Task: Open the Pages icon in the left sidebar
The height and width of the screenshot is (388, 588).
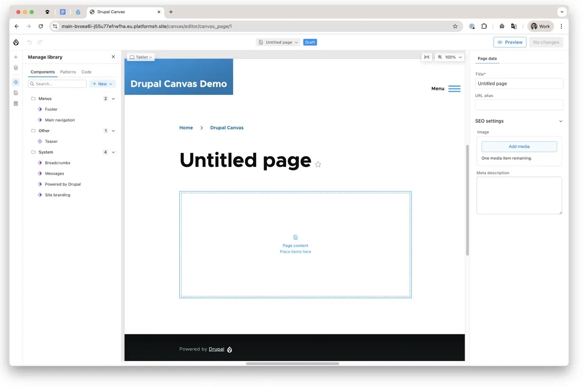Action: pyautogui.click(x=16, y=93)
